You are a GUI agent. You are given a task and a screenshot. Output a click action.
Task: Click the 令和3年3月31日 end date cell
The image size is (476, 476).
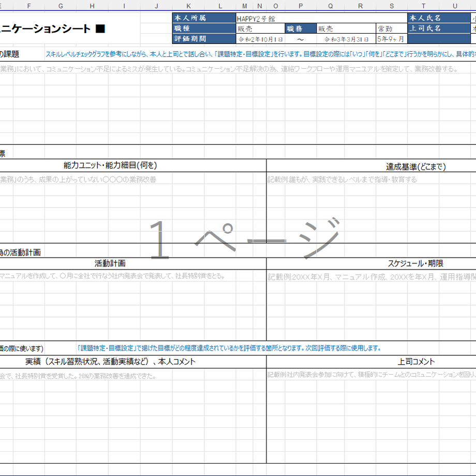point(346,39)
